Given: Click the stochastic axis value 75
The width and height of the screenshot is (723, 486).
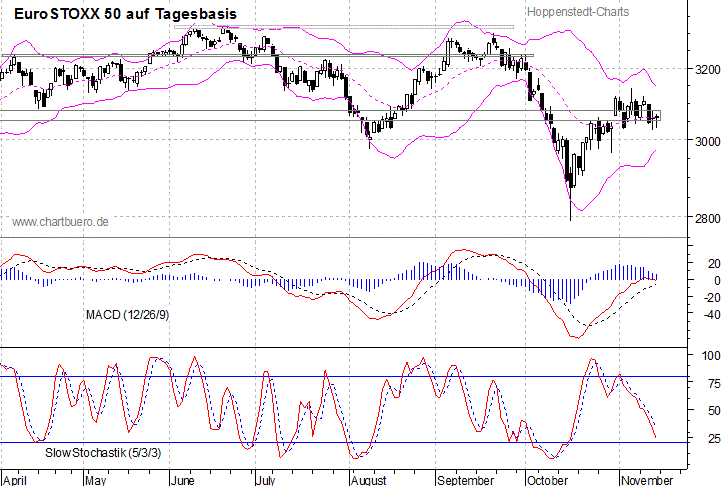Looking at the screenshot, I should [x=714, y=384].
